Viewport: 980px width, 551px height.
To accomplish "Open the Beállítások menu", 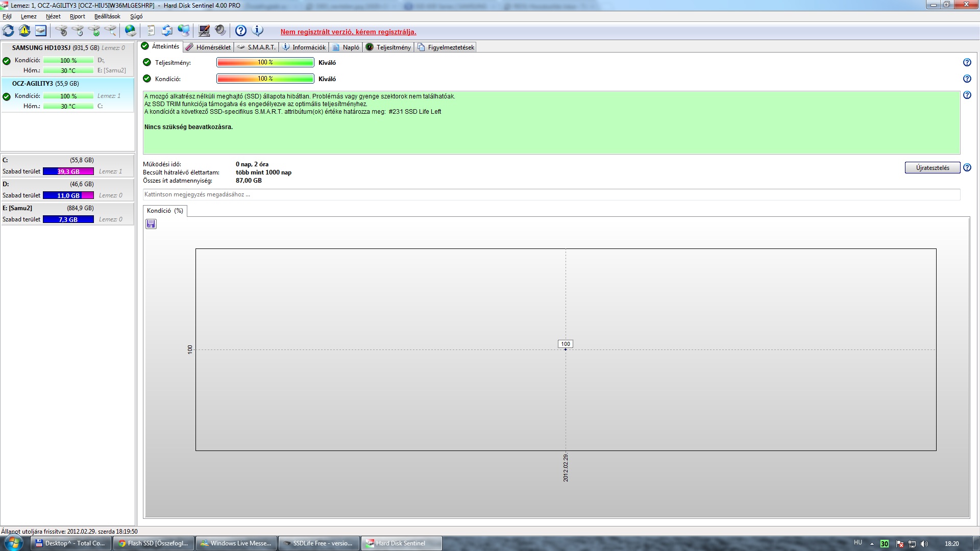I will click(x=107, y=16).
